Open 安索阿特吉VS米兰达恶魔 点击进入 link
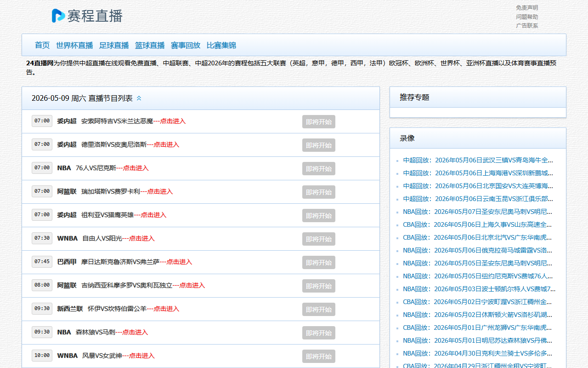Viewport: 588px width, 368px height. tap(173, 121)
